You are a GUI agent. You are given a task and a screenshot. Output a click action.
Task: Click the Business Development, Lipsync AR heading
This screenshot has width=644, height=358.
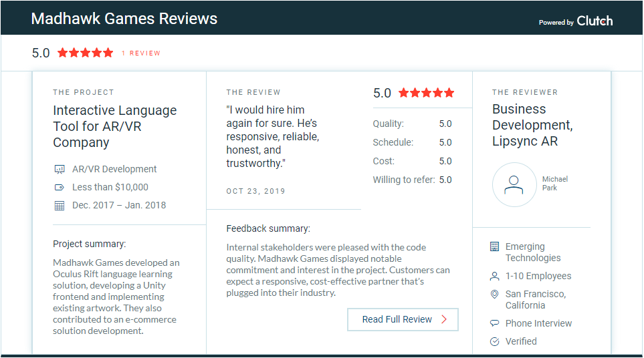pyautogui.click(x=532, y=125)
